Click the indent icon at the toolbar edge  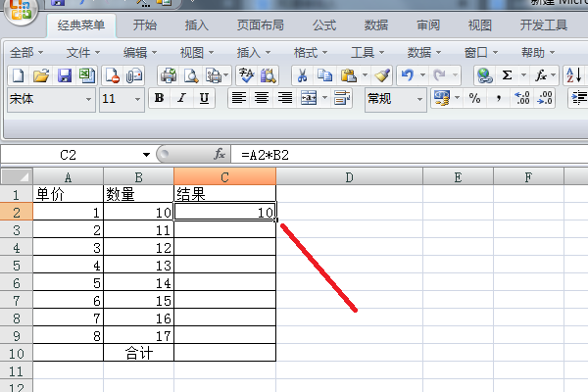(x=578, y=99)
